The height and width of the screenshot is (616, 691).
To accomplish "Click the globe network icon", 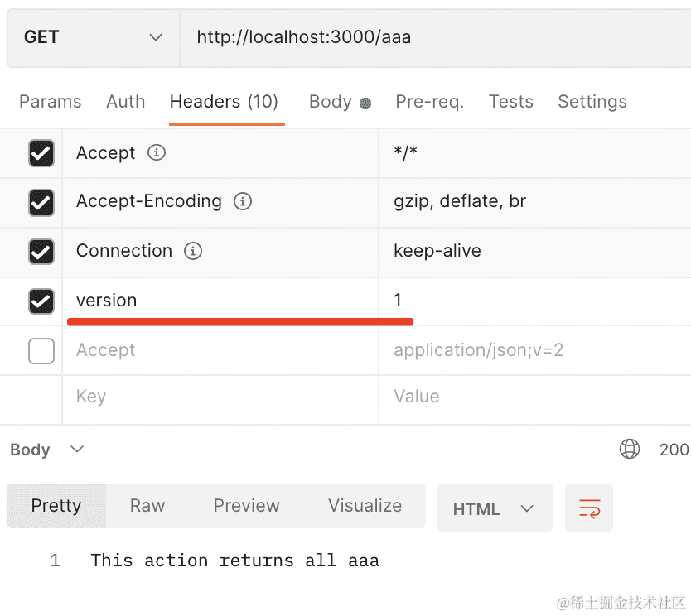I will point(630,449).
